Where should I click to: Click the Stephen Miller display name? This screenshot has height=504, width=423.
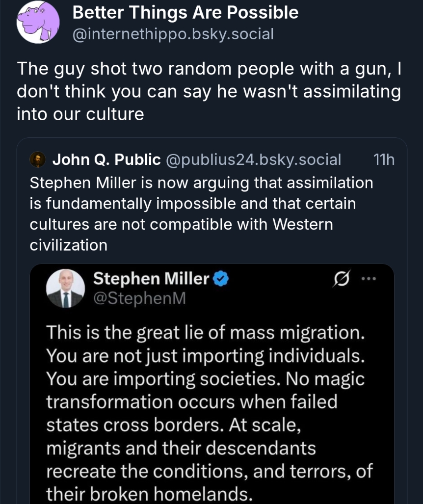[x=151, y=279]
